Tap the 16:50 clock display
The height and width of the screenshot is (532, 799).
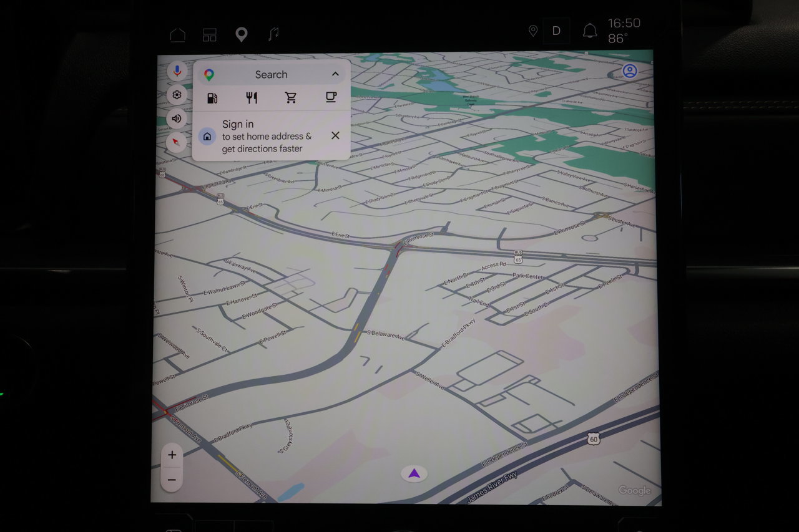(x=624, y=23)
